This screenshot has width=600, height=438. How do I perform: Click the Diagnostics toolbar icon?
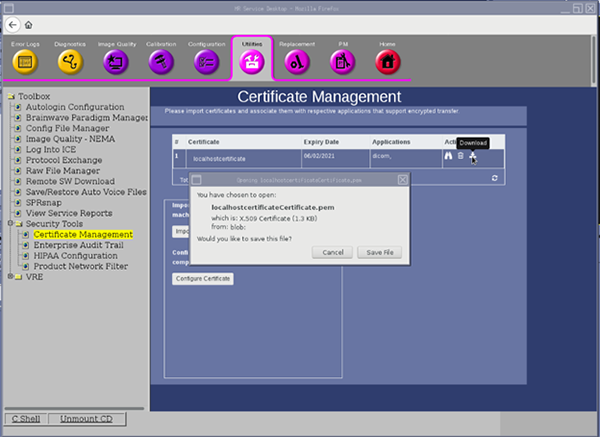69,62
